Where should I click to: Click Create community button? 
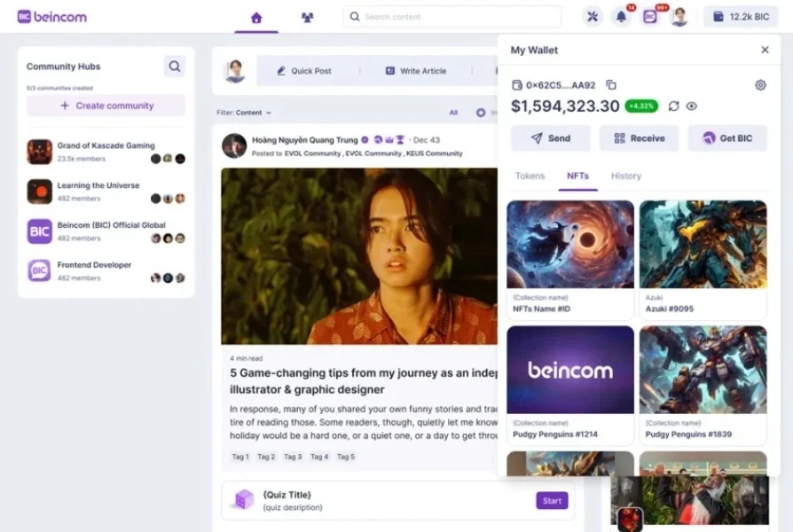[x=106, y=106]
